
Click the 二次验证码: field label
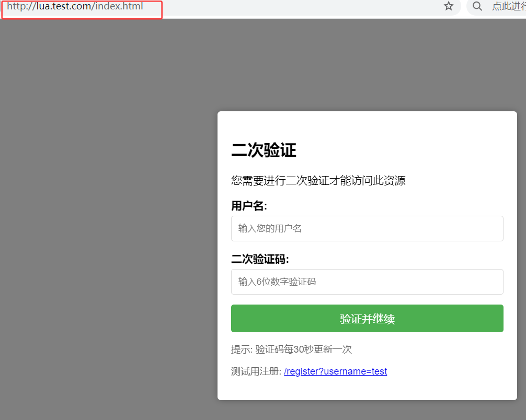tap(260, 259)
